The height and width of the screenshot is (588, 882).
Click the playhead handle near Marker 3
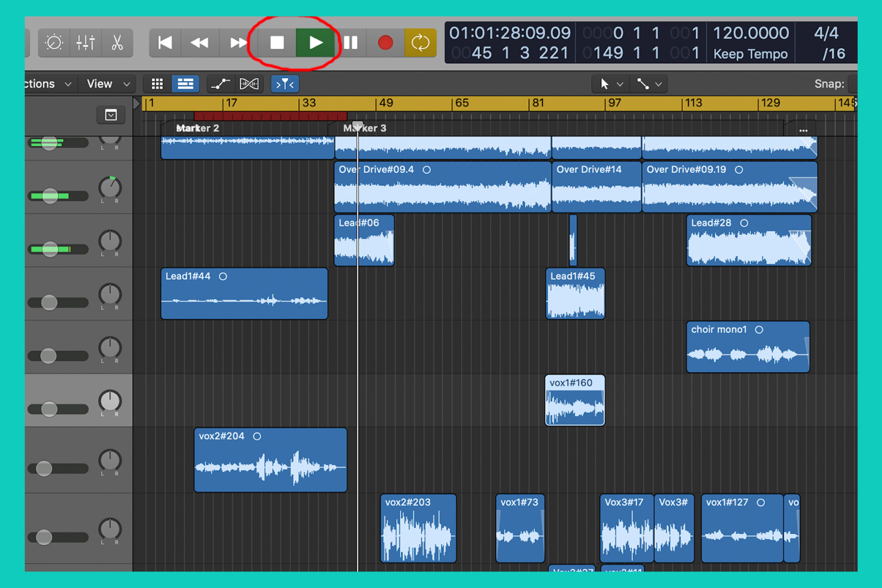coord(357,125)
